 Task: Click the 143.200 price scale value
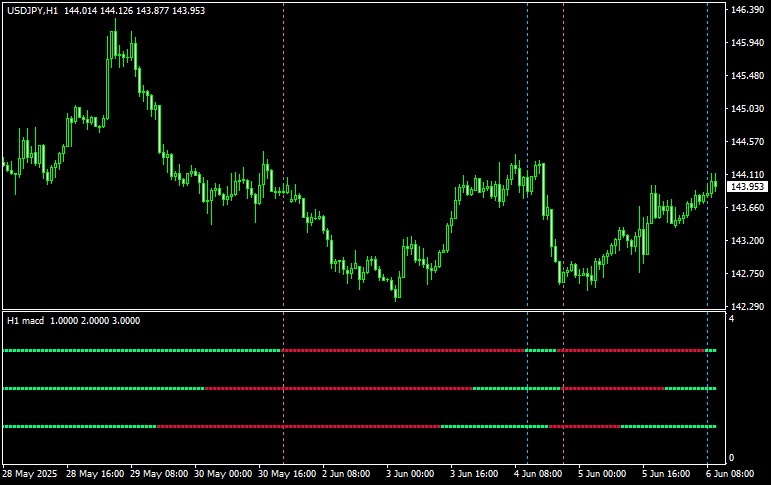pyautogui.click(x=747, y=241)
